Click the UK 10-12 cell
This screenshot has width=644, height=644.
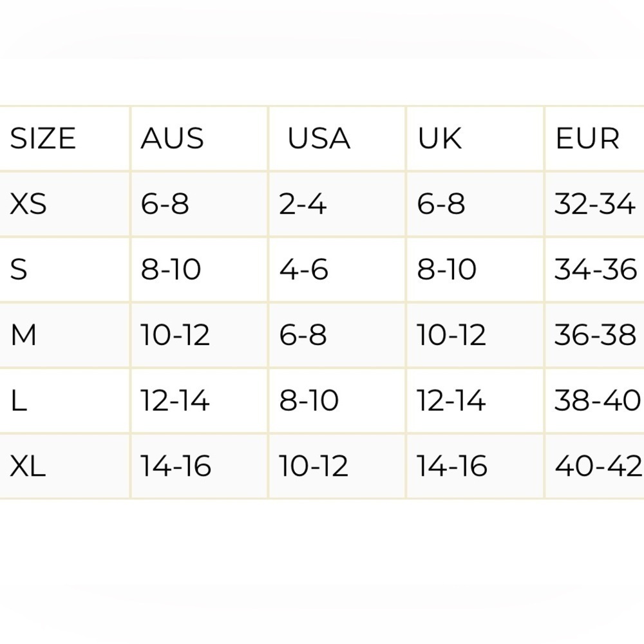[451, 335]
